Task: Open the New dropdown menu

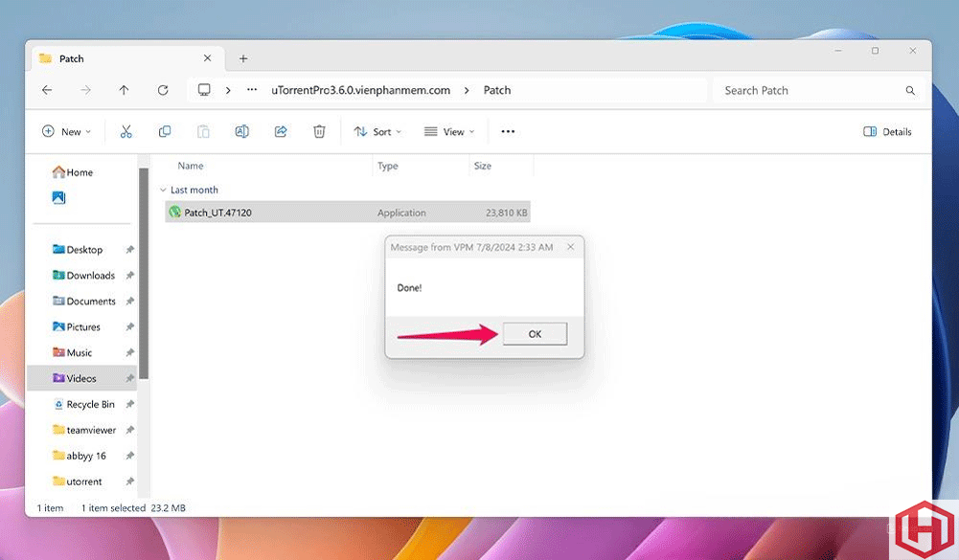Action: pyautogui.click(x=67, y=131)
